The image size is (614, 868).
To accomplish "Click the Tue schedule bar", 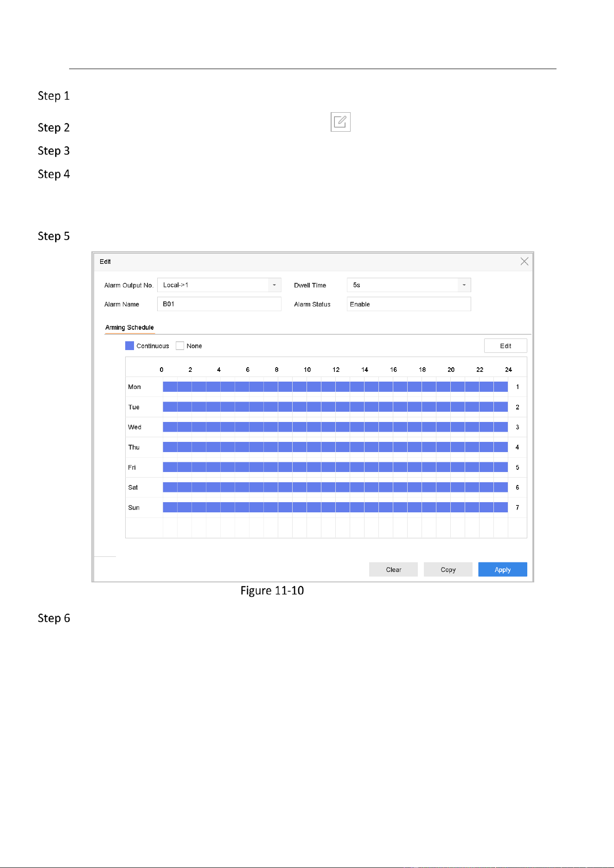I will point(335,407).
